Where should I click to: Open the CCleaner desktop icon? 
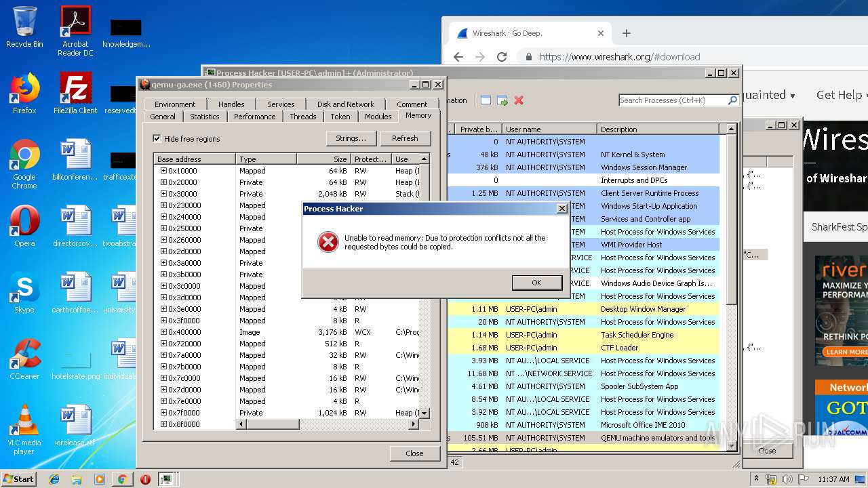pos(24,359)
